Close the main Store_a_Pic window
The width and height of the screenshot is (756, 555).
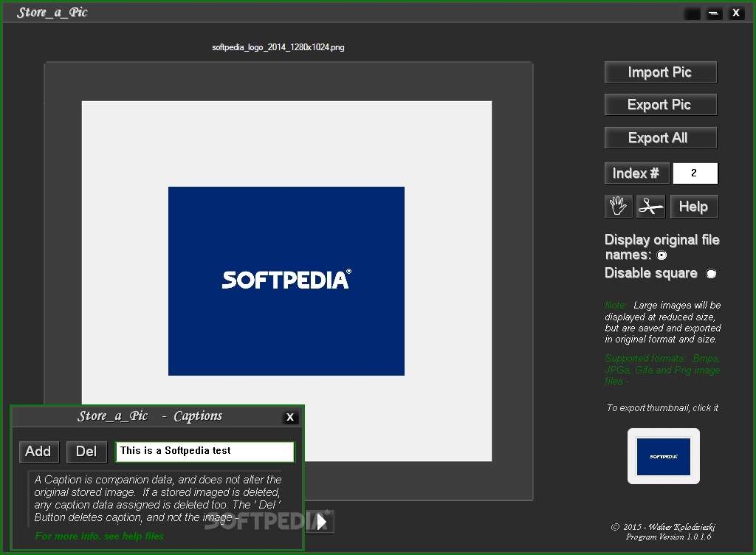coord(736,13)
